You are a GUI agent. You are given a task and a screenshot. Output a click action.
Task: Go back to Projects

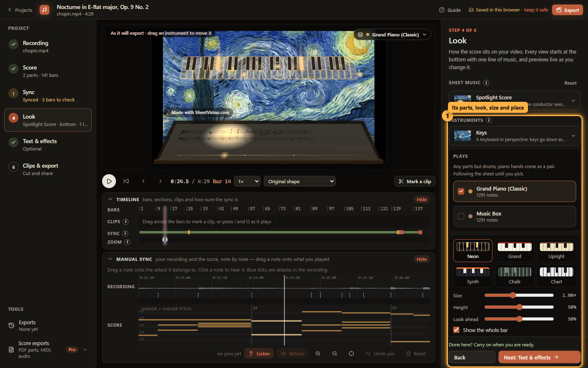click(20, 10)
